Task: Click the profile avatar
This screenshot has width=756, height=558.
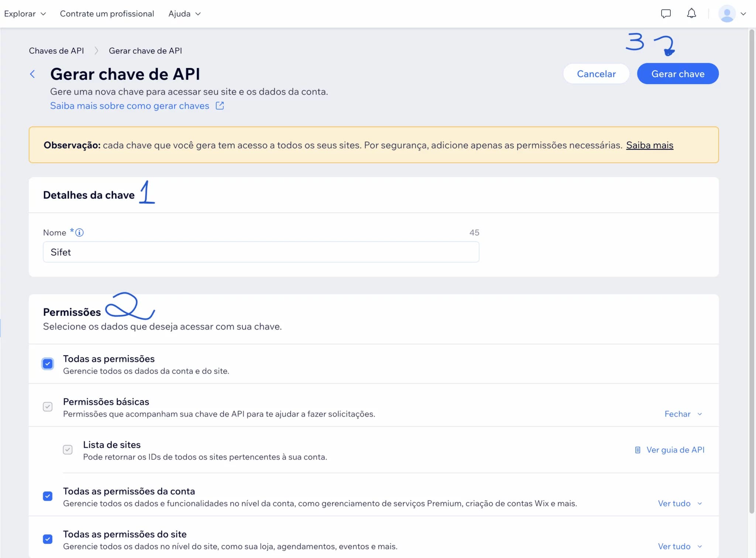Action: 728,14
